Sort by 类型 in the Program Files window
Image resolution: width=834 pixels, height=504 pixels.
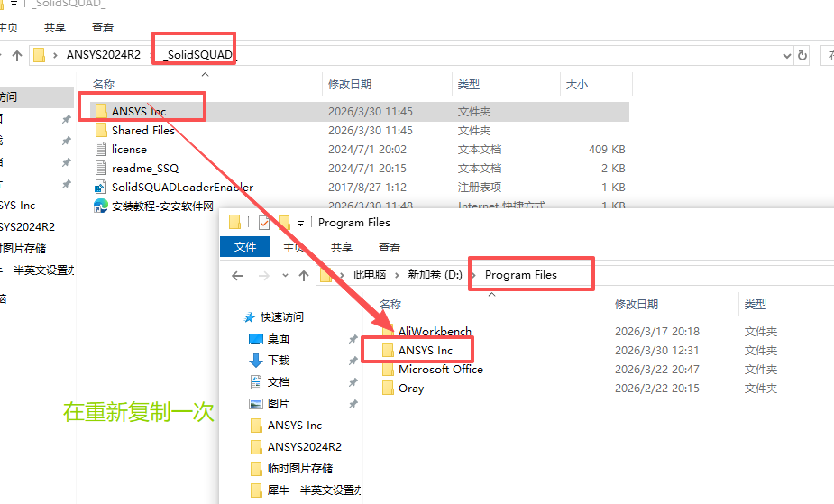(x=756, y=304)
